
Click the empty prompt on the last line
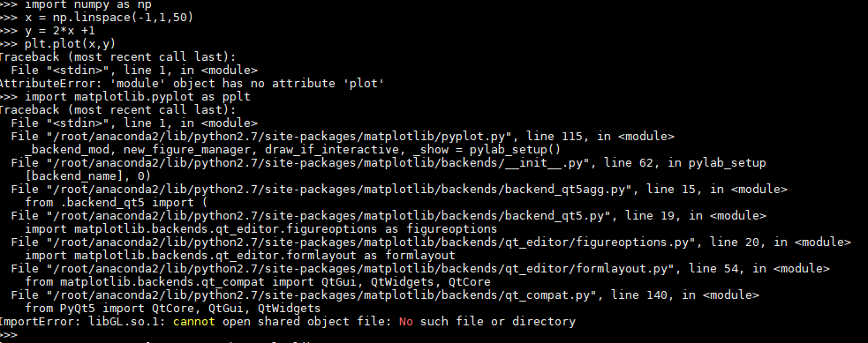(x=9, y=335)
